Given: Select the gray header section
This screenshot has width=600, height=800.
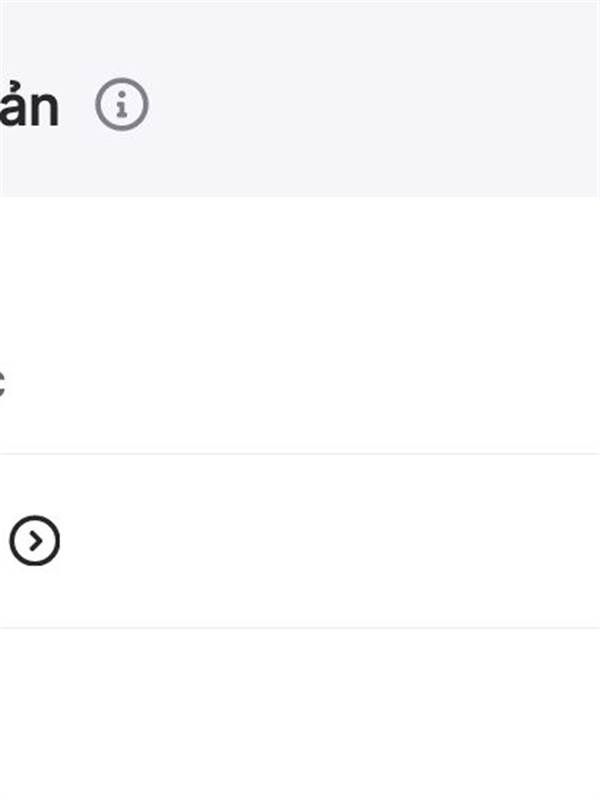Looking at the screenshot, I should pos(300,99).
